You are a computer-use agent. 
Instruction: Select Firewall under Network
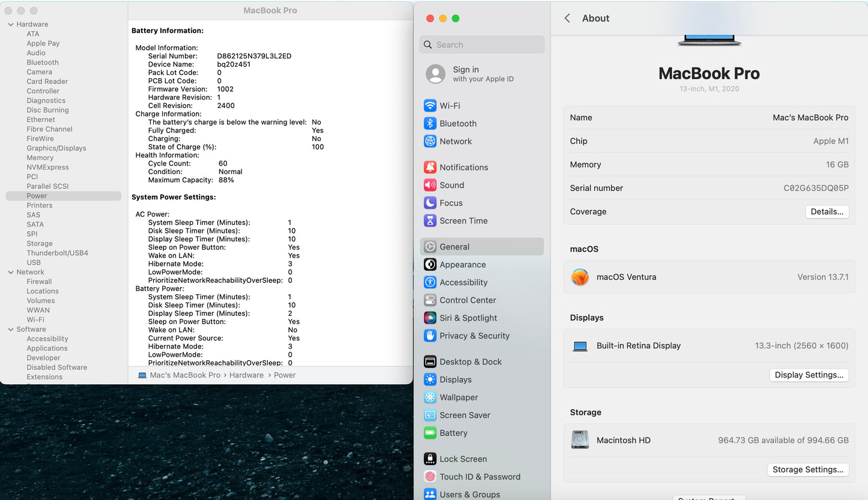[x=39, y=282]
